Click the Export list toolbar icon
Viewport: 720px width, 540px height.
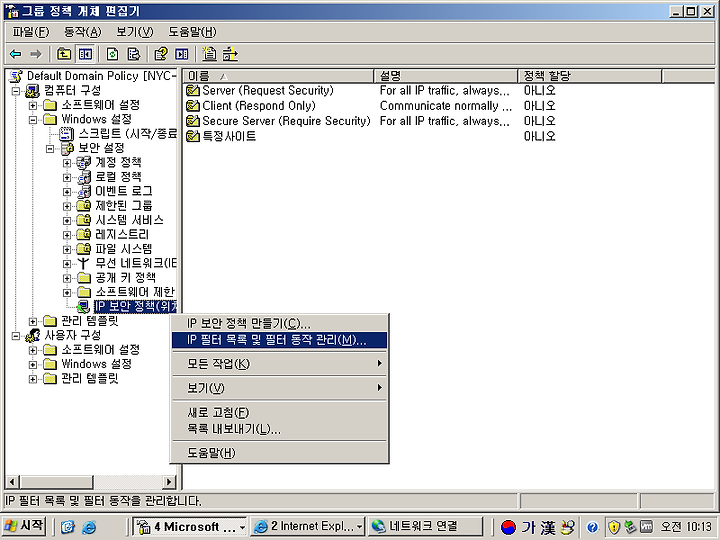click(134, 54)
